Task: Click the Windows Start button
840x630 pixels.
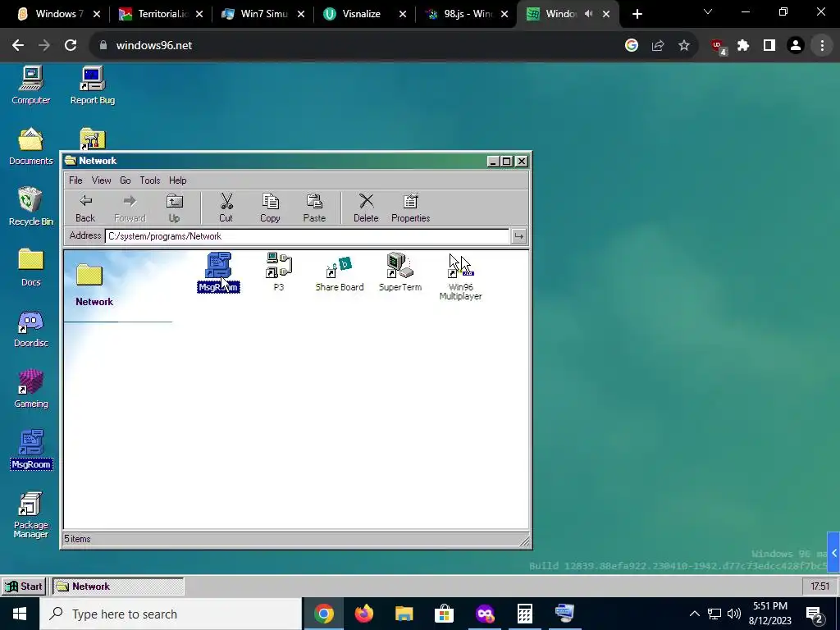Action: (20, 614)
